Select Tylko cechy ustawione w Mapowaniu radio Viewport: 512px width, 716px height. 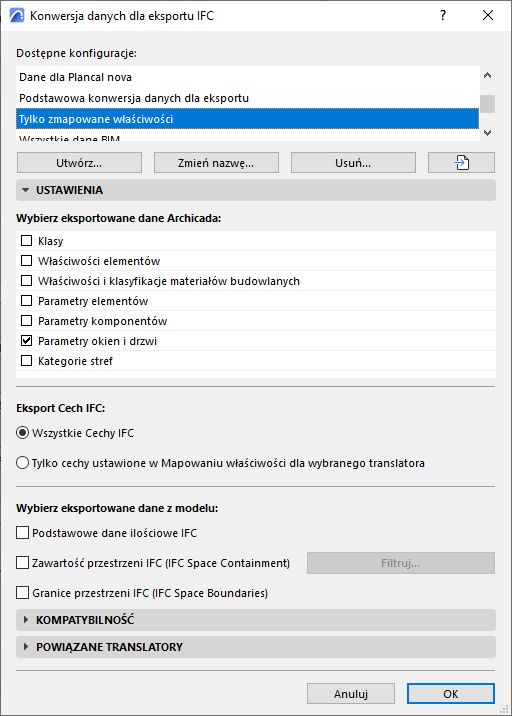[x=22, y=463]
